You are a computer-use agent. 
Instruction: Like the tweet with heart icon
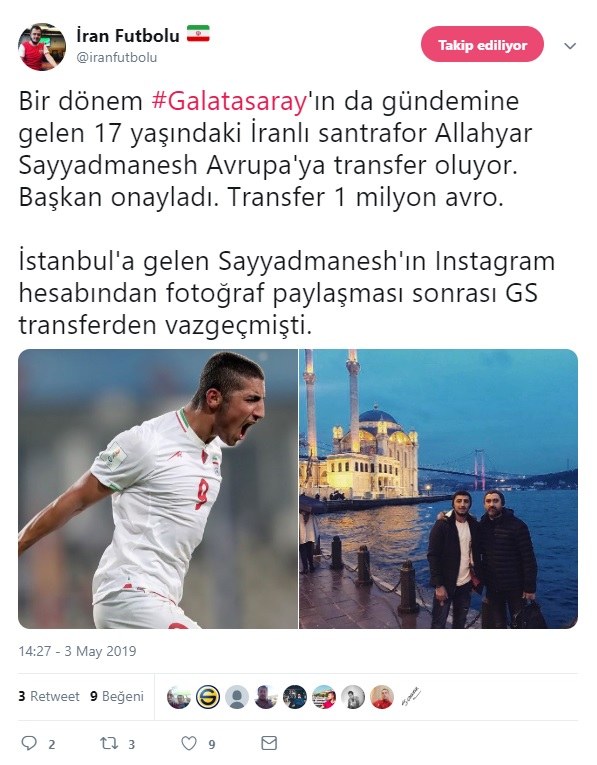click(189, 743)
